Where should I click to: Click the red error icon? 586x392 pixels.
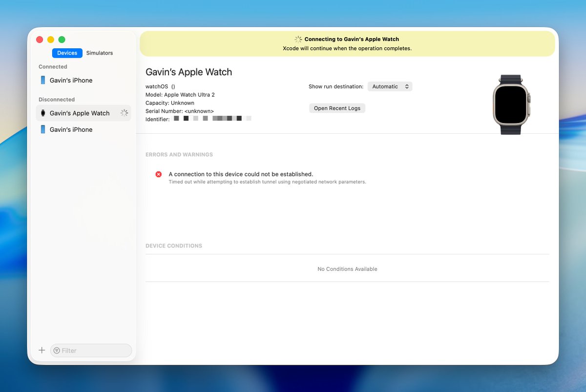coord(159,174)
